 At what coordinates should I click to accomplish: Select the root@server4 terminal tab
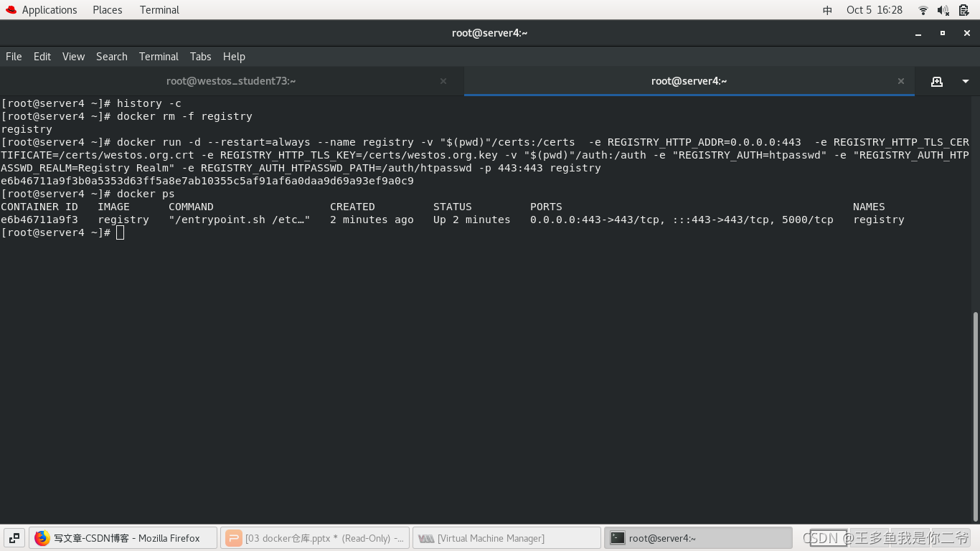[x=689, y=81]
